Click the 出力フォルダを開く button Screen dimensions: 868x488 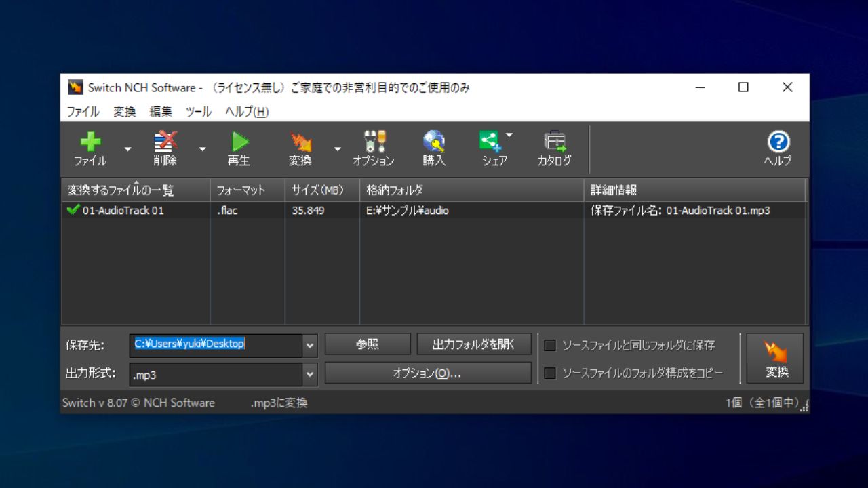click(x=474, y=344)
